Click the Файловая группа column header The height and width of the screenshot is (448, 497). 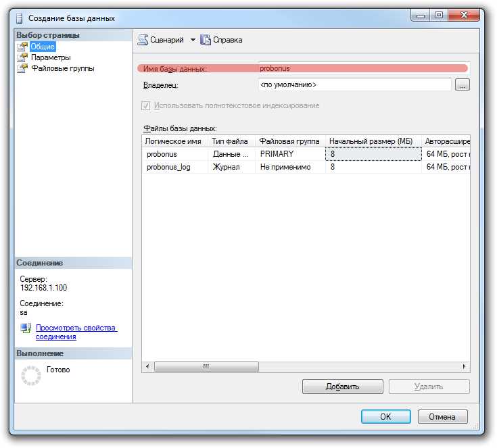tap(289, 141)
